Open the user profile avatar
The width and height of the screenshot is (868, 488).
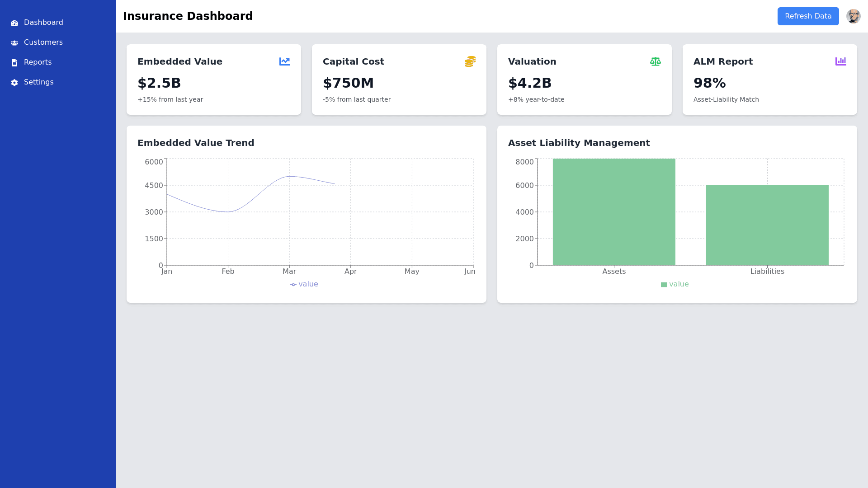click(853, 16)
